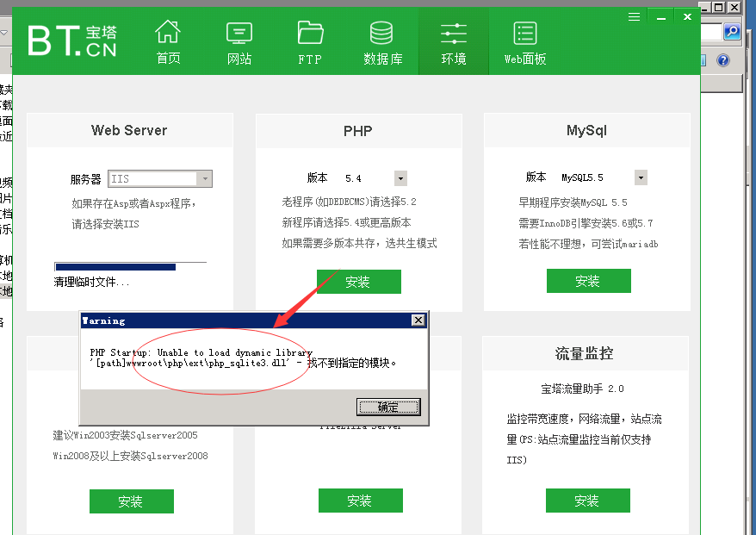
Task: Open the PHP 版本 5.4 dropdown
Action: [x=400, y=178]
